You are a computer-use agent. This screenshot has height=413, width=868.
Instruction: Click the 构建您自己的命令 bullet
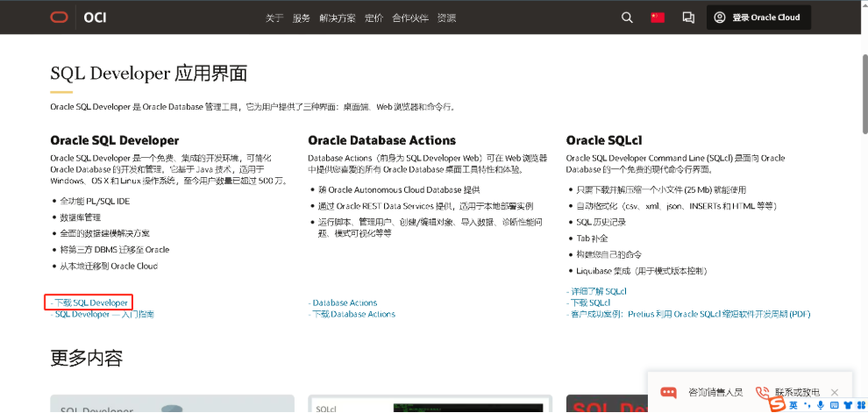point(608,254)
